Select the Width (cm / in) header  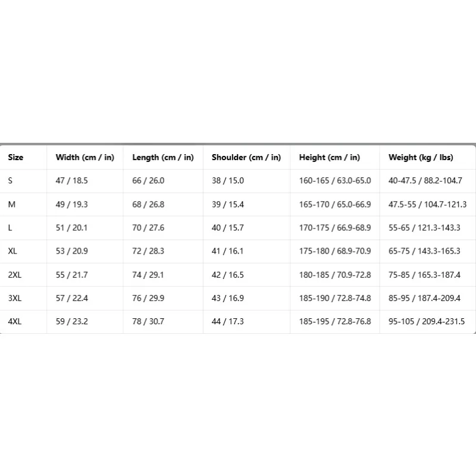pos(84,157)
